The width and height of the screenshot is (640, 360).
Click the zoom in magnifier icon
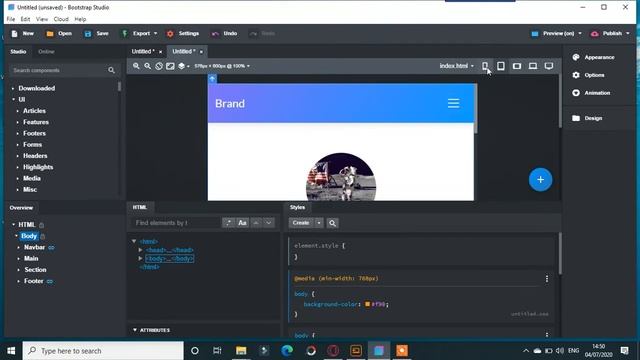(136, 66)
